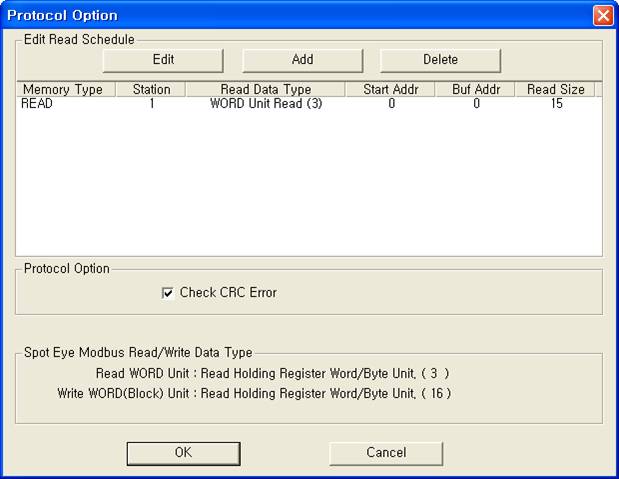Click the Read Size value 15

(556, 104)
